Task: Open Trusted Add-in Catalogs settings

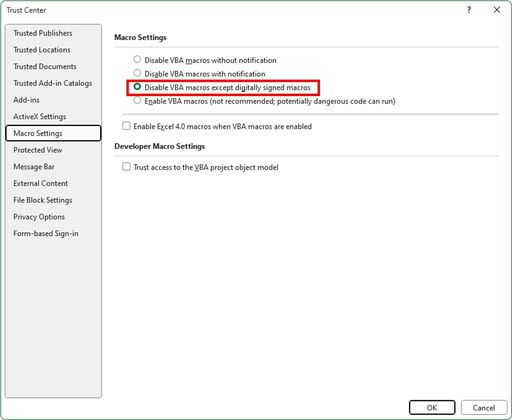Action: point(52,83)
